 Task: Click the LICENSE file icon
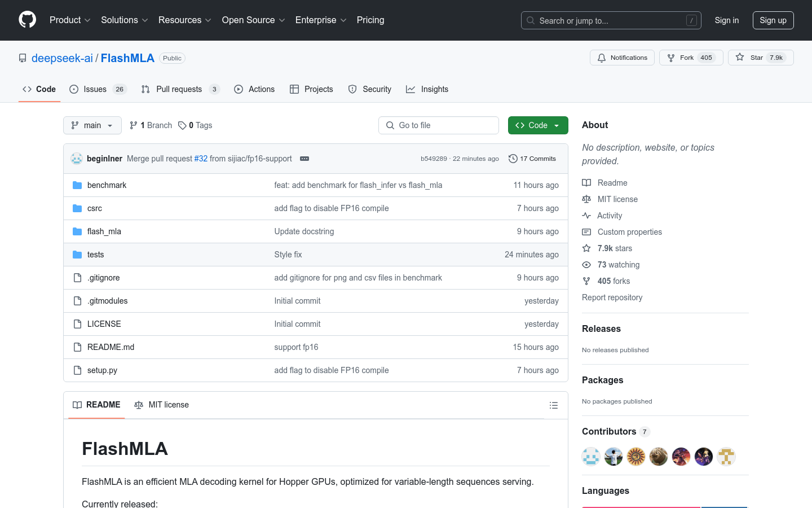pyautogui.click(x=77, y=324)
